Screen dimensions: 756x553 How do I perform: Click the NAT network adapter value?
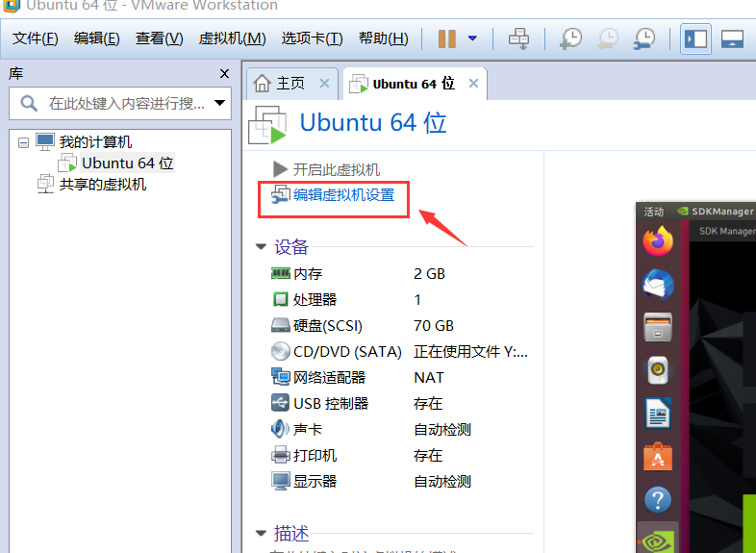tap(429, 378)
